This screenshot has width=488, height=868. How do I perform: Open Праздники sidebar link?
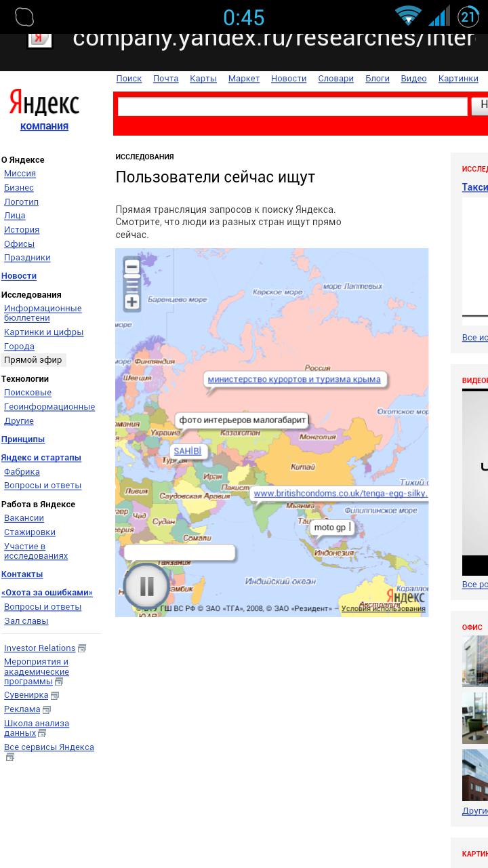pos(27,258)
